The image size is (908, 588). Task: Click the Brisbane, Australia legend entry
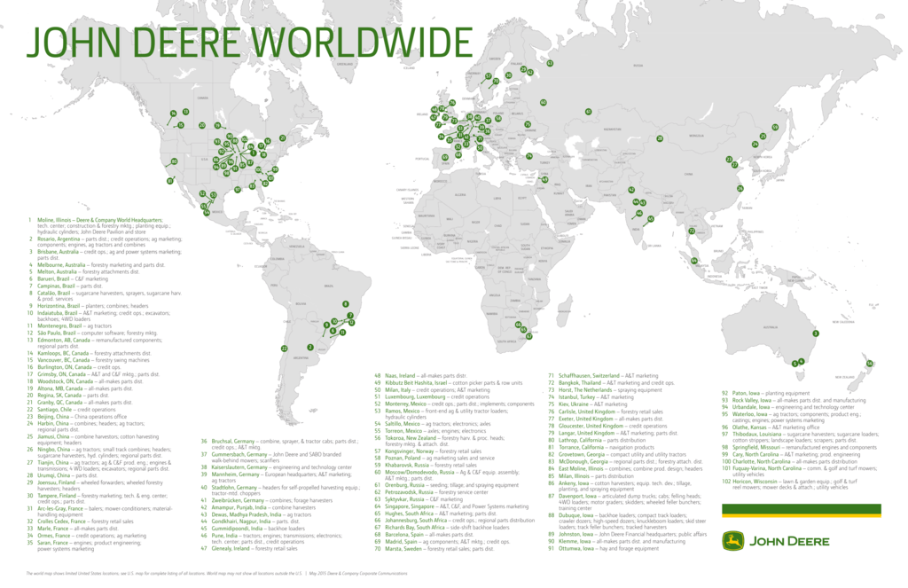click(x=105, y=255)
